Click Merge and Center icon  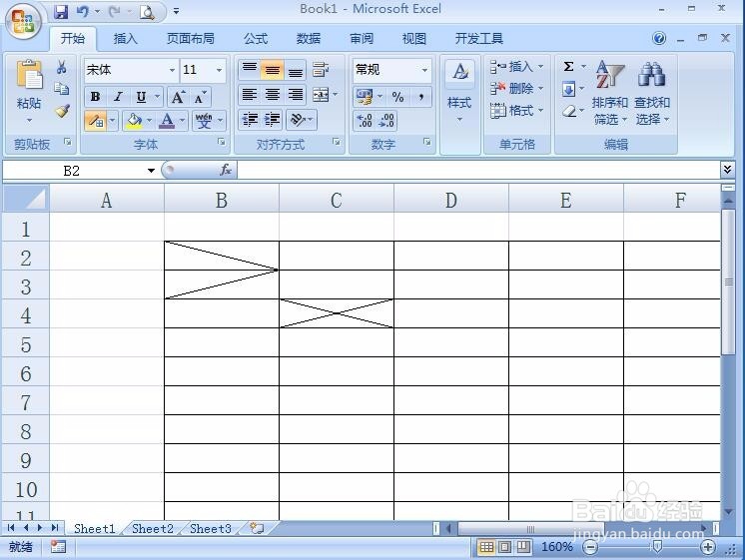click(x=321, y=95)
